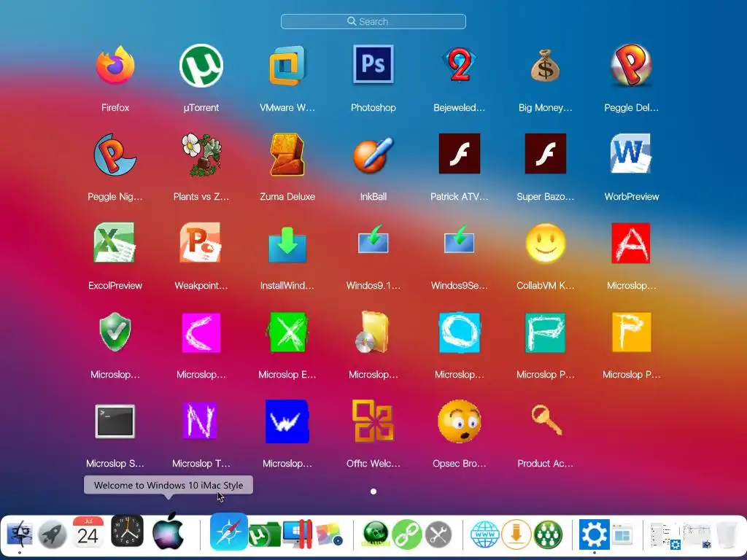Launch ExcolPreview
The image size is (747, 560).
pyautogui.click(x=115, y=243)
